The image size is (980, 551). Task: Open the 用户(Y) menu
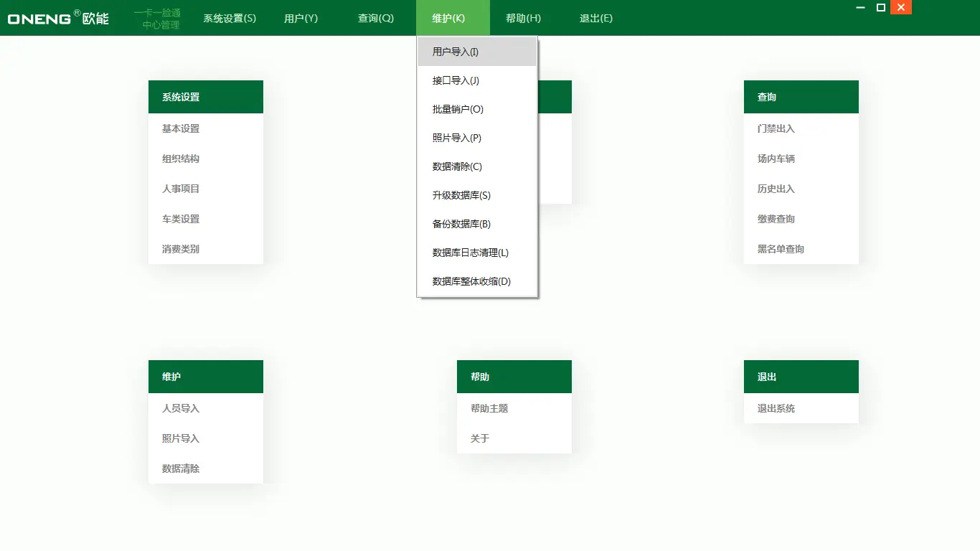[301, 19]
